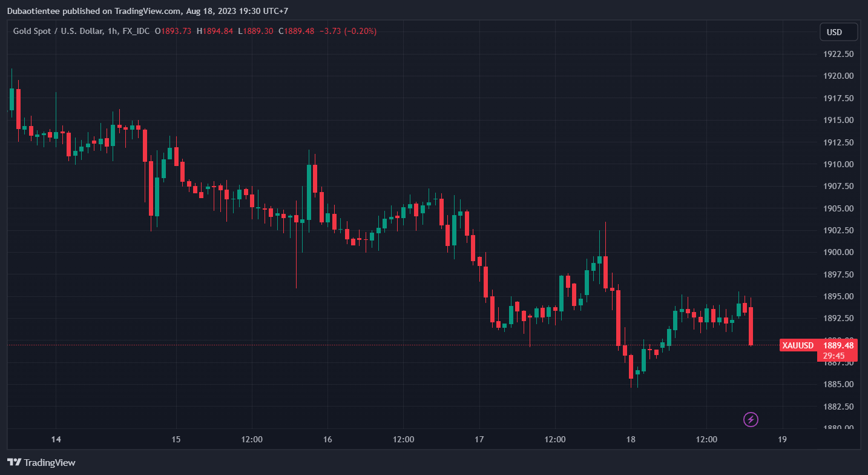
Task: Open the USD currency selector
Action: (838, 32)
